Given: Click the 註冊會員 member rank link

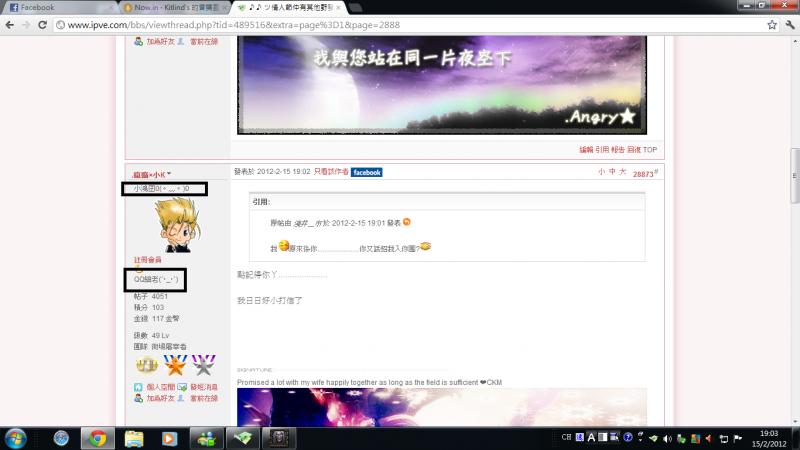Looking at the screenshot, I should tap(147, 260).
